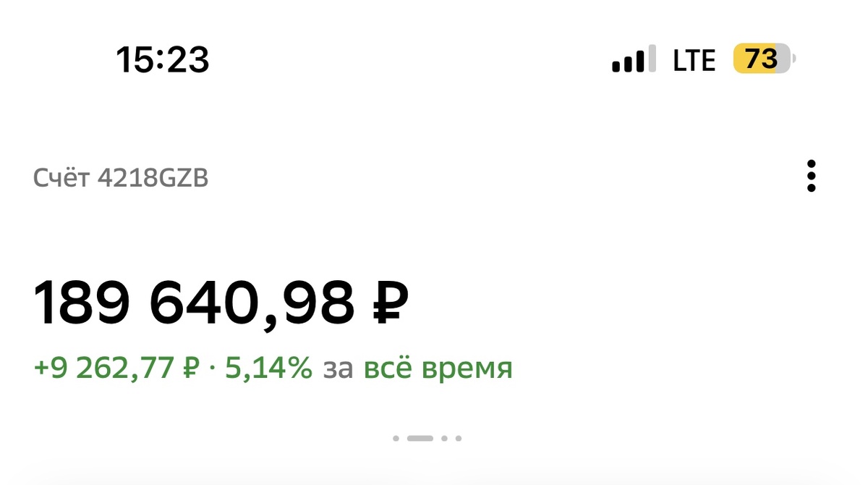Tap the fourth page indicator dot
This screenshot has height=485, width=868.
(459, 438)
